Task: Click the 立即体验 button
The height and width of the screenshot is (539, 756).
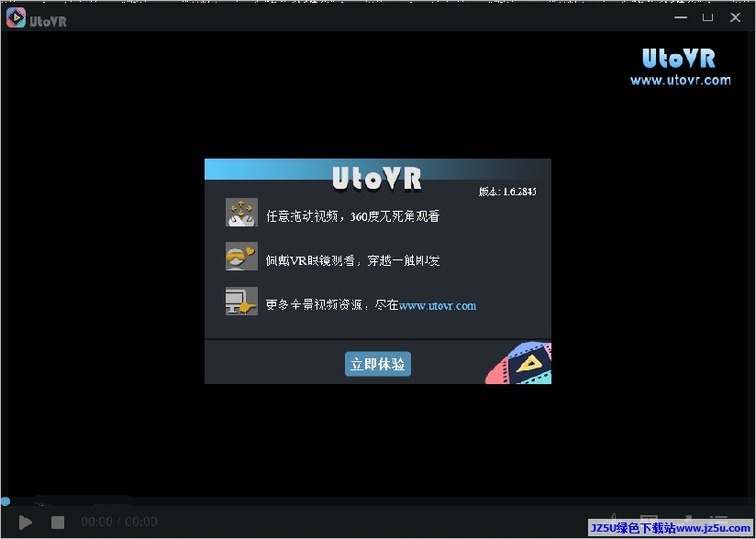Action: click(x=377, y=364)
